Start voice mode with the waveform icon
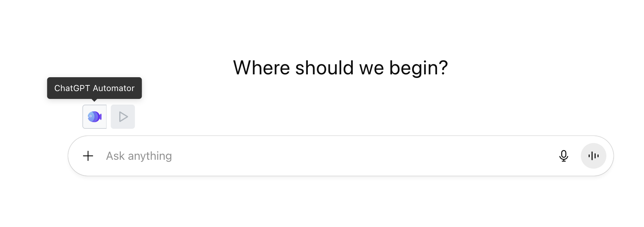The width and height of the screenshot is (644, 227). pos(593,155)
